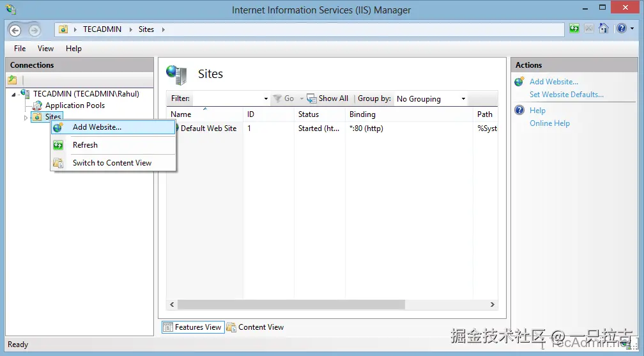This screenshot has height=356, width=644.
Task: Click the Forward navigation arrow
Action: point(34,30)
